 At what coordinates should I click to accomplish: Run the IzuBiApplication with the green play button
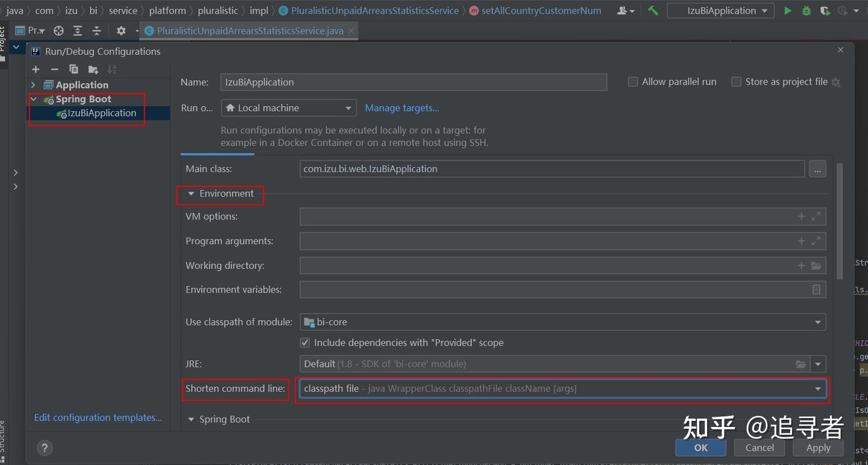(788, 10)
